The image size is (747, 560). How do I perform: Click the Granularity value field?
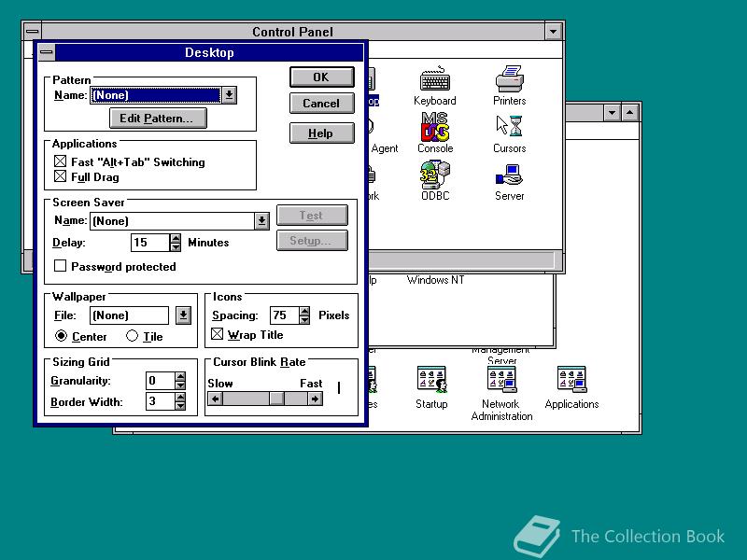coord(160,381)
